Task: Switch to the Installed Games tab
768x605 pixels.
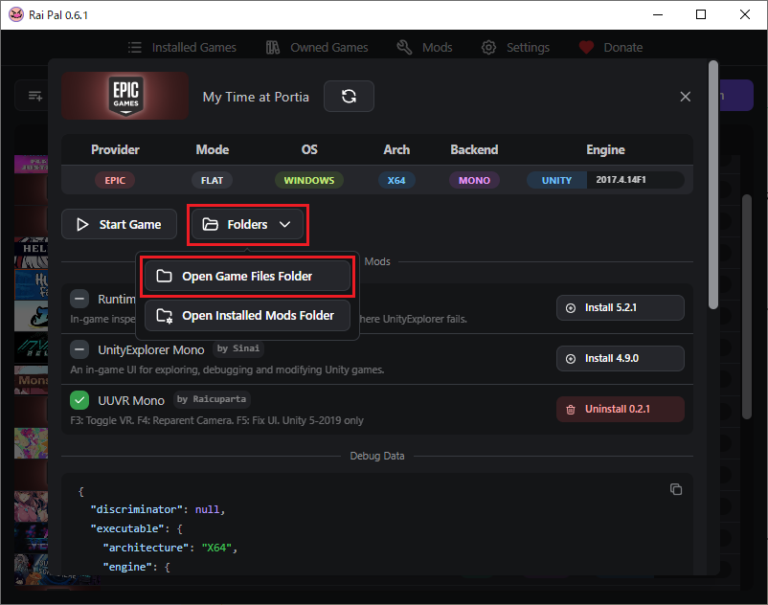Action: (x=182, y=47)
